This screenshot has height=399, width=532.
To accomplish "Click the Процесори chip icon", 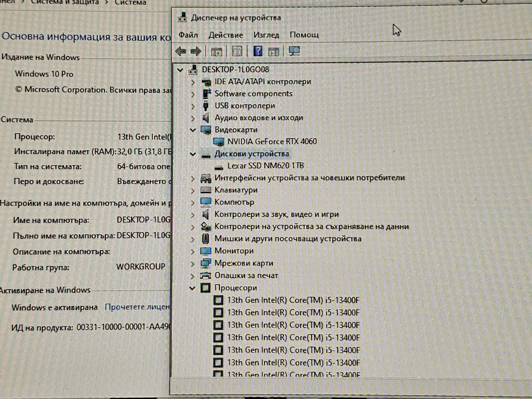I will 205,288.
